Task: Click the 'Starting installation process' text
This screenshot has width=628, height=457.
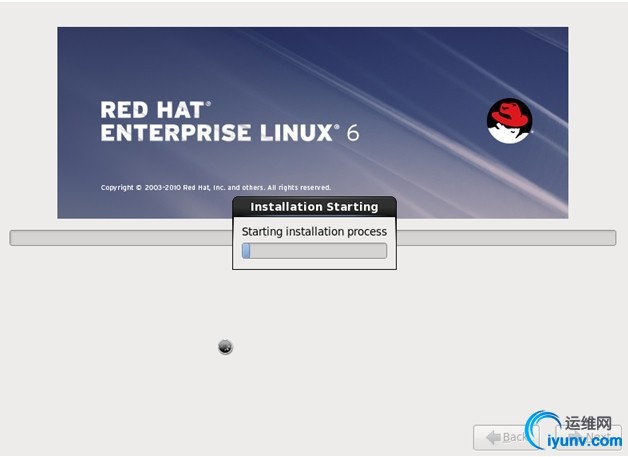Action: click(x=314, y=232)
